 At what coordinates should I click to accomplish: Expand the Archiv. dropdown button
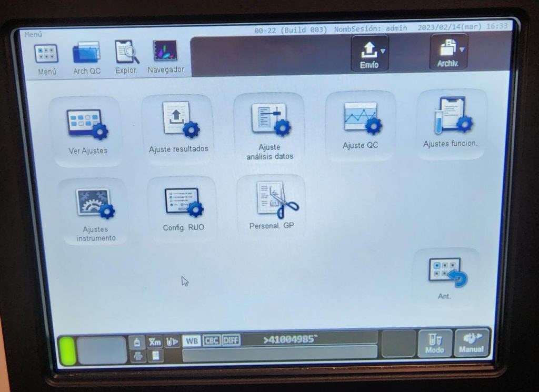click(x=448, y=52)
